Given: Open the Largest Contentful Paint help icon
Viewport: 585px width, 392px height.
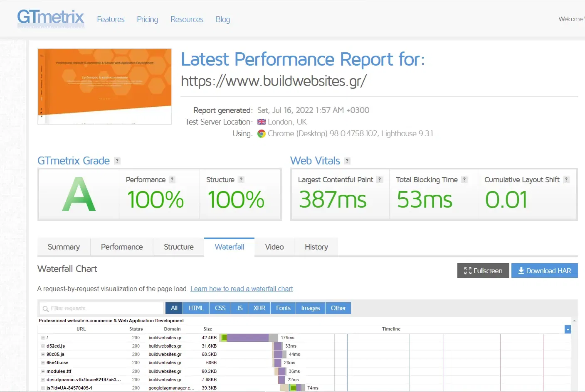Looking at the screenshot, I should [379, 179].
